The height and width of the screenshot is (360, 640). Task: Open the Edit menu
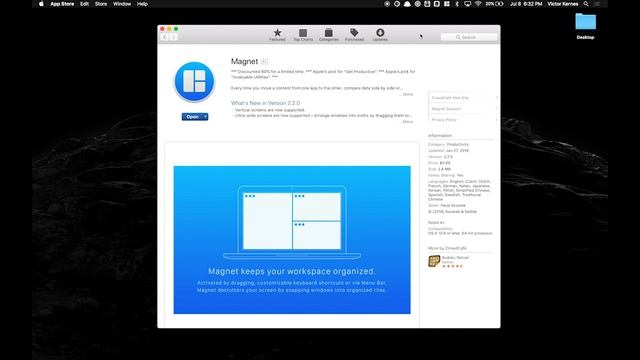[x=84, y=4]
